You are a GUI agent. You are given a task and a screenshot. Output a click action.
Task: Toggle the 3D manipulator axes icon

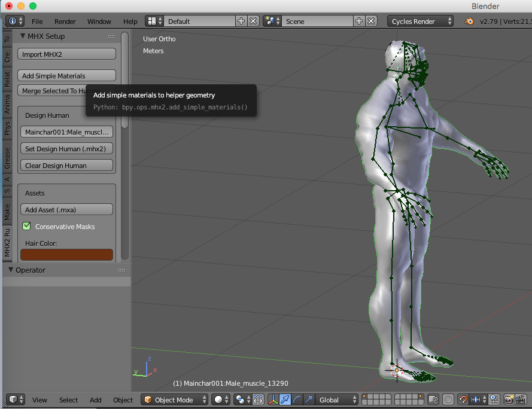coord(273,399)
